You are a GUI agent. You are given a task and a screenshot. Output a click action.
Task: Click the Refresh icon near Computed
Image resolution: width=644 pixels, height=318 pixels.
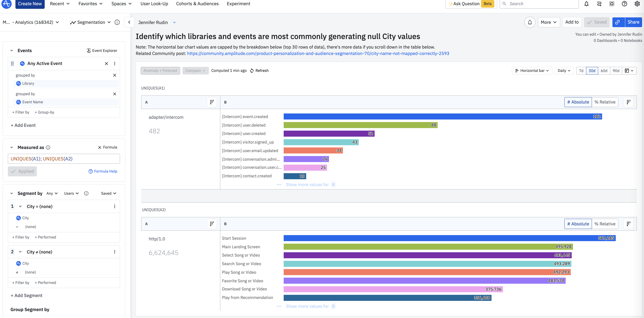click(x=252, y=71)
